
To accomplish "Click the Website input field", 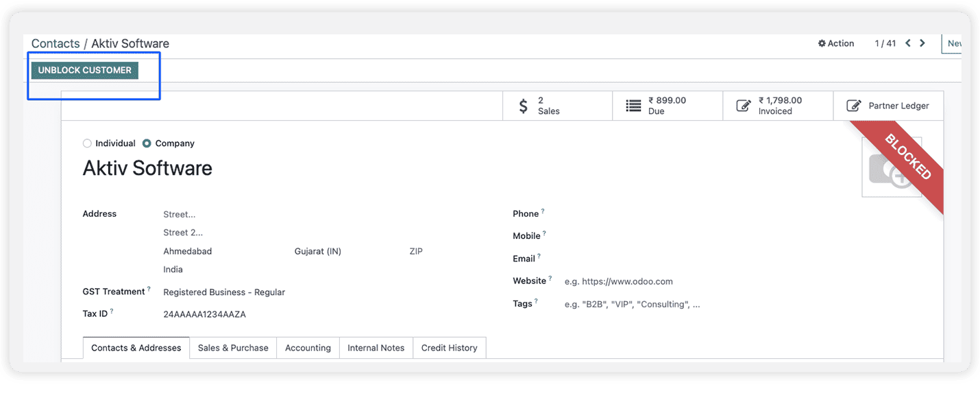I will [619, 281].
